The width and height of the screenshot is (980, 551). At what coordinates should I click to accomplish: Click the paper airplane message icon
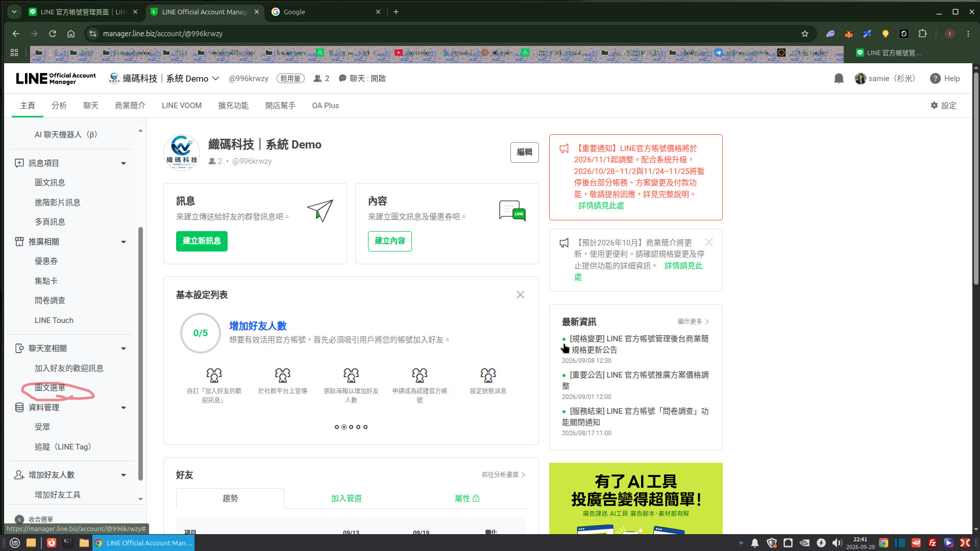320,210
